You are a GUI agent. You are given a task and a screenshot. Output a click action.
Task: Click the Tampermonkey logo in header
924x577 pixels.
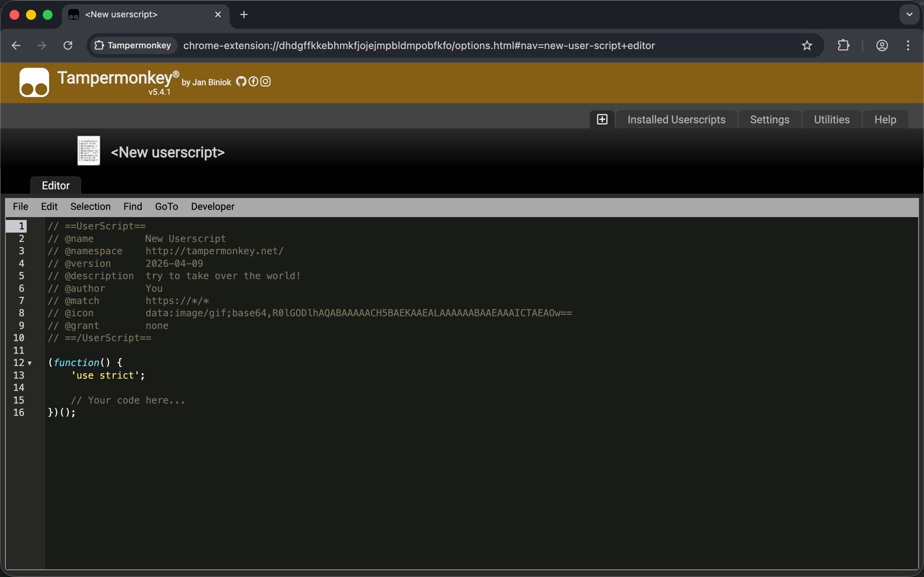[x=34, y=83]
